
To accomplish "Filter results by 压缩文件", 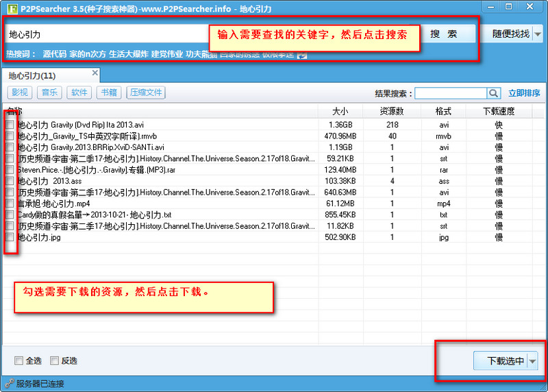I will coord(146,93).
